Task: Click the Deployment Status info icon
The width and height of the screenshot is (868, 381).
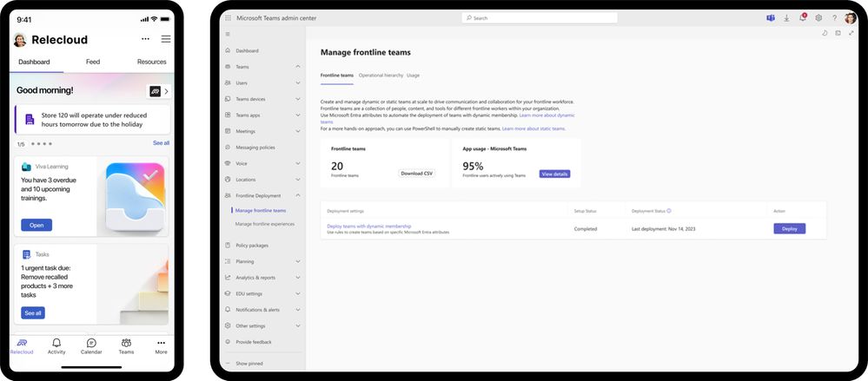Action: coord(669,211)
